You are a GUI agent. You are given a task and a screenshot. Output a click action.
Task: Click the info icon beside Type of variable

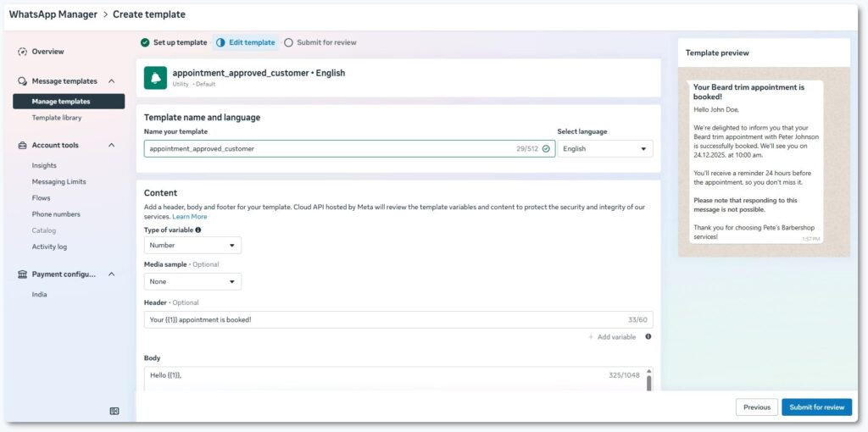(x=198, y=230)
